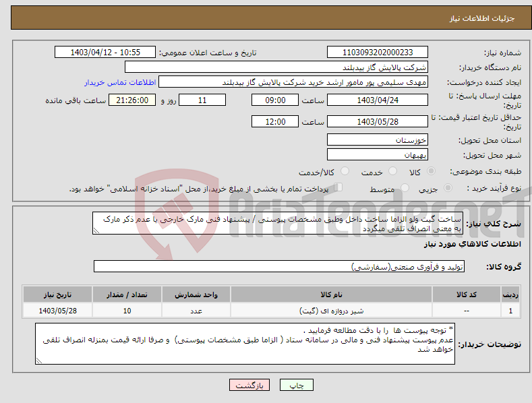Click the resize handle of buyer notes textarea
This screenshot has width=532, height=403.
click(39, 361)
